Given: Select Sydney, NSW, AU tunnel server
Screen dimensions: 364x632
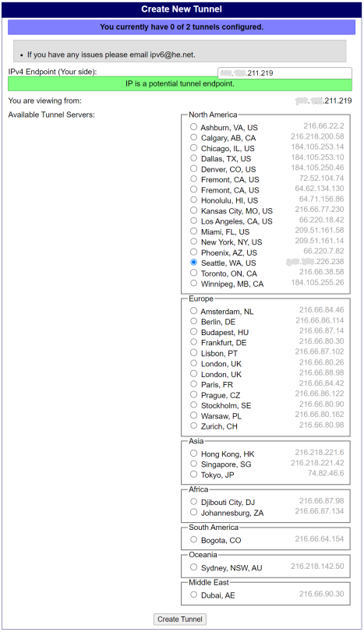Looking at the screenshot, I should pos(194,567).
